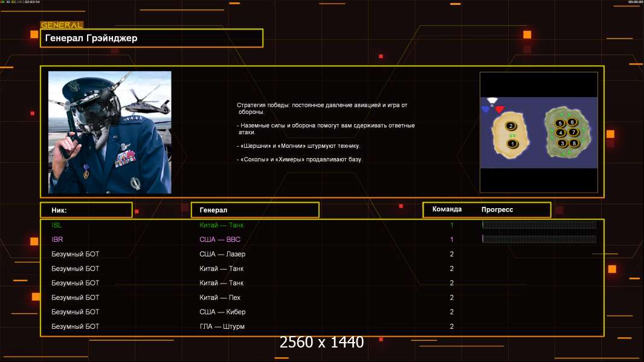Click the 'Команда' column header
The height and width of the screenshot is (362, 644).
pyautogui.click(x=447, y=209)
